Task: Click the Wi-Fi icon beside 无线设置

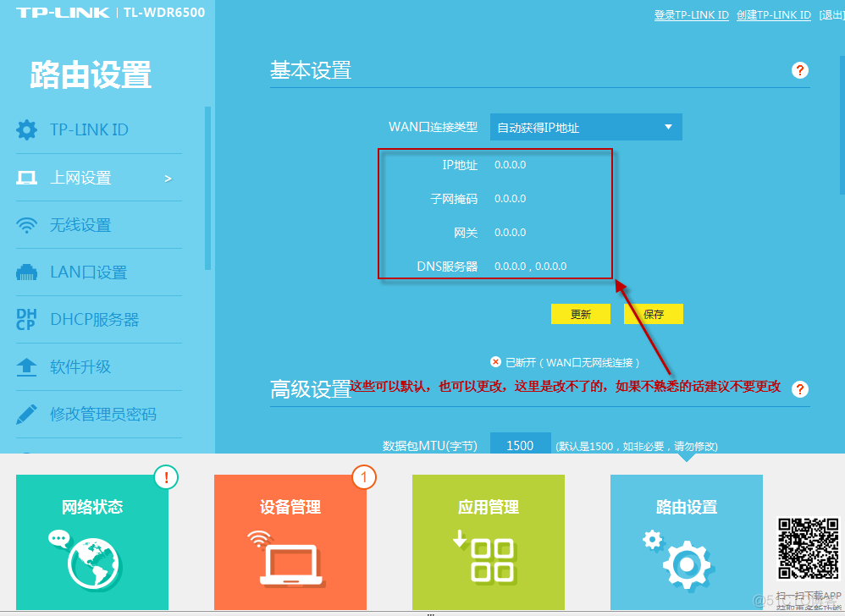Action: point(26,225)
